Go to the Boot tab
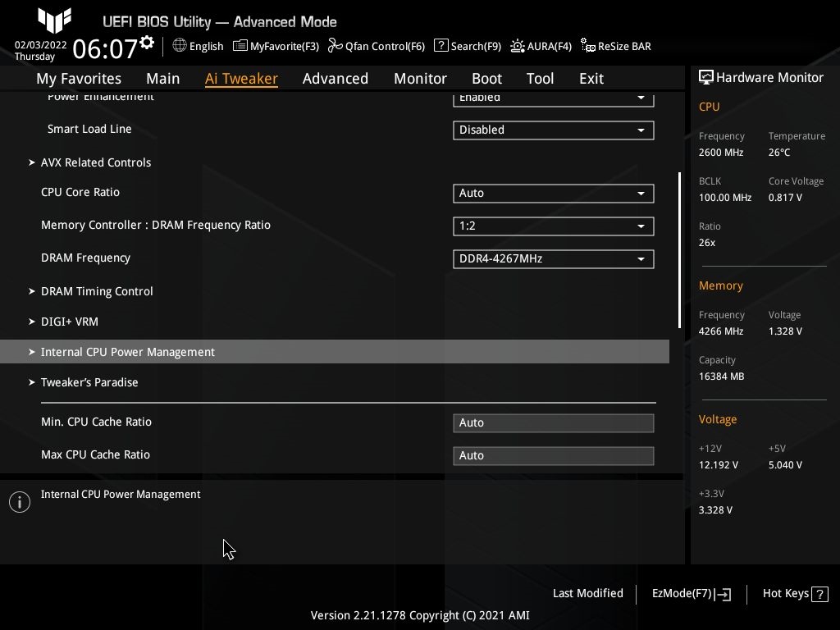This screenshot has width=840, height=630. (x=486, y=78)
